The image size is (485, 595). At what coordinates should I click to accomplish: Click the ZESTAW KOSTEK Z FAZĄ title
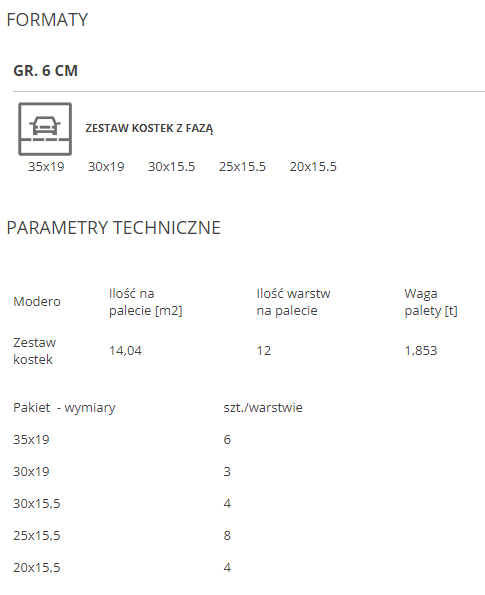click(149, 128)
